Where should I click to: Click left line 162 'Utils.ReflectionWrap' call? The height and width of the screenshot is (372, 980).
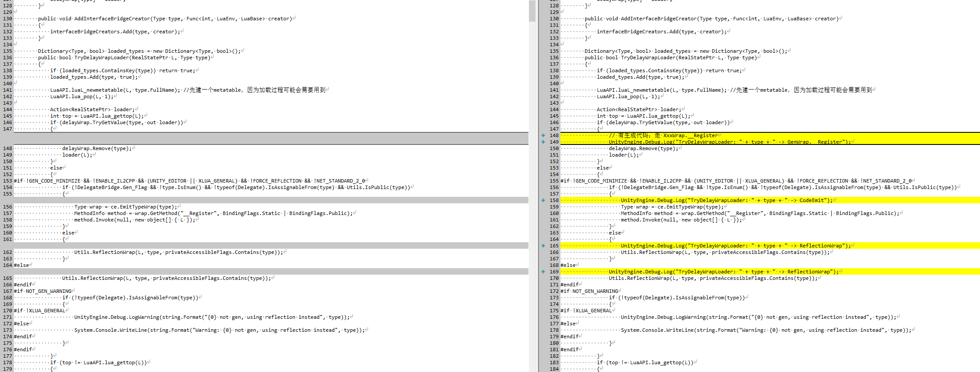tap(179, 252)
